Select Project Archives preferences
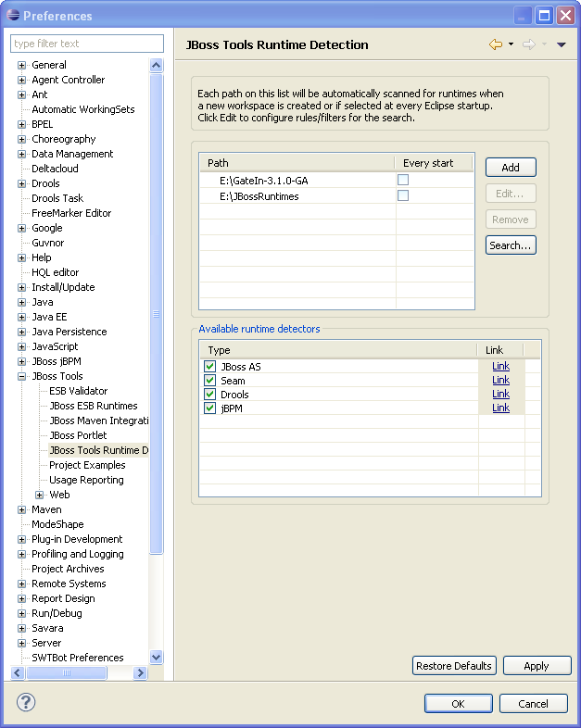Viewport: 581px width, 728px height. [68, 569]
